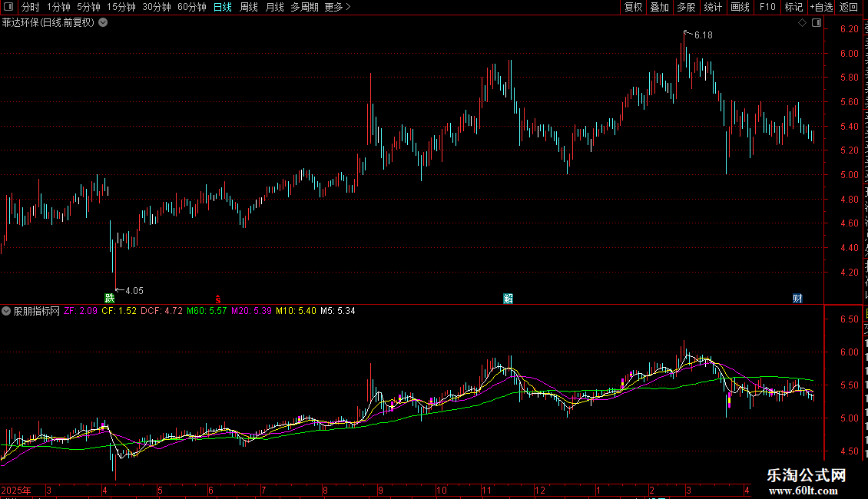Open F10 company info
Screen dimensions: 868x499
tap(767, 7)
